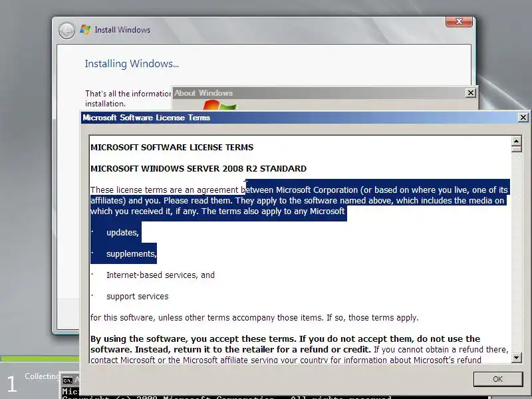Image resolution: width=532 pixels, height=399 pixels.
Task: Close the About Windows dialog
Action: coord(471,92)
